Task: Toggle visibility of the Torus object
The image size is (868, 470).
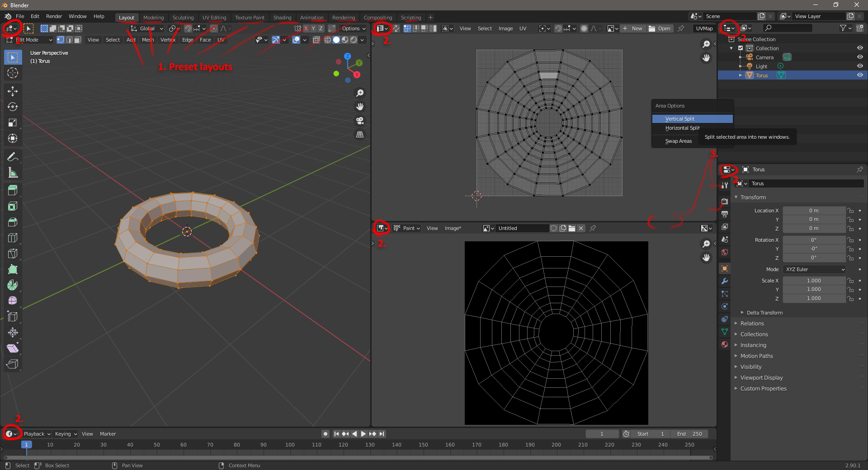Action: point(859,75)
